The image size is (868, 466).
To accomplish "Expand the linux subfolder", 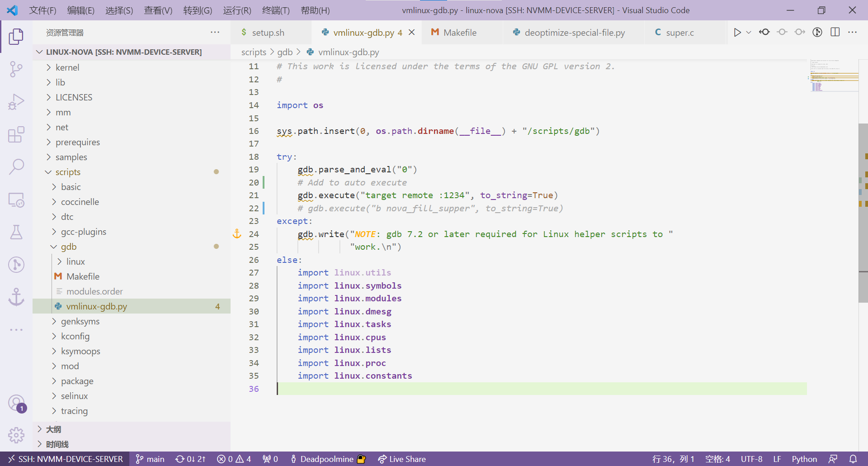I will 132,262.
